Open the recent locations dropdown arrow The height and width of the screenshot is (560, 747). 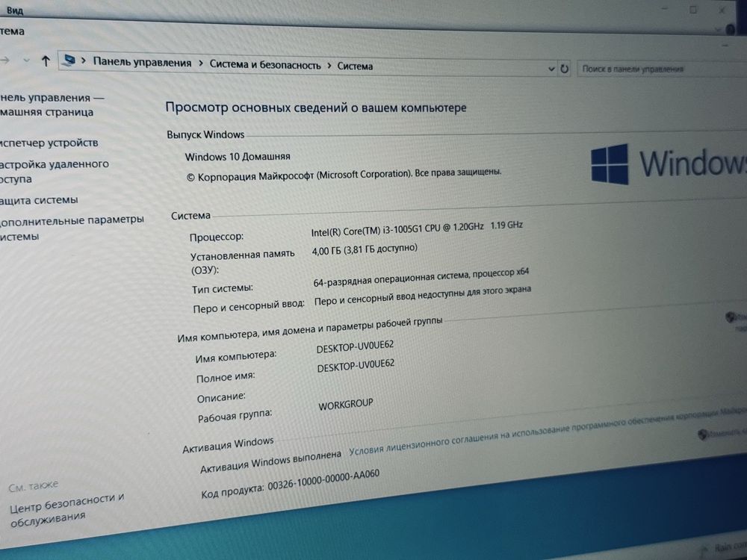point(26,60)
